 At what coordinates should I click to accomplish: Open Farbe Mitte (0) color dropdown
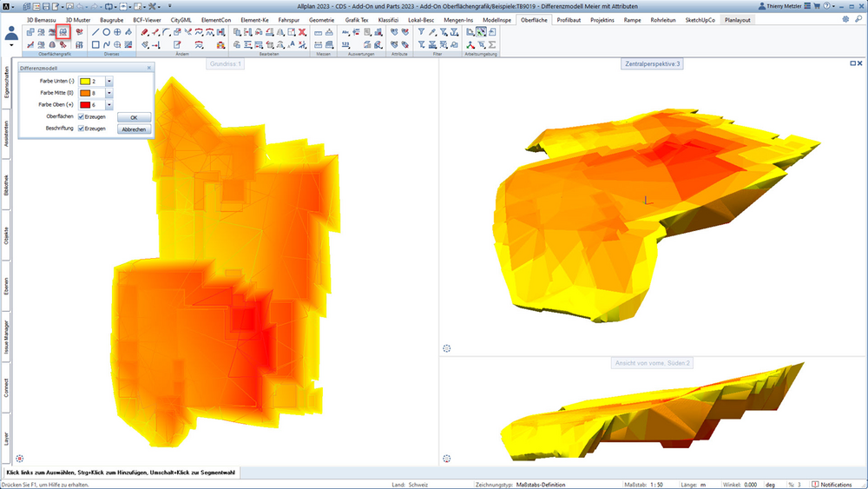click(109, 93)
